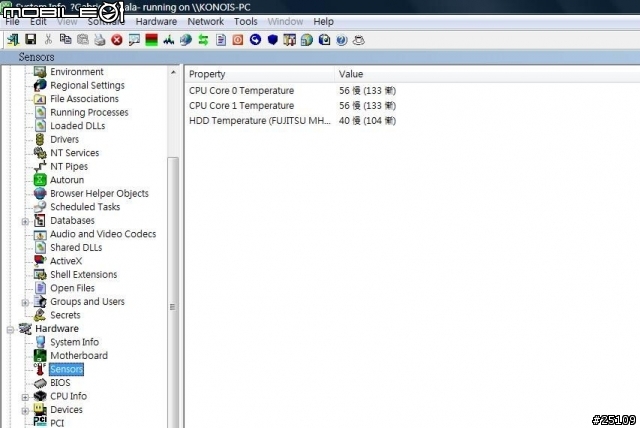Click the red X stop icon

coord(117,40)
